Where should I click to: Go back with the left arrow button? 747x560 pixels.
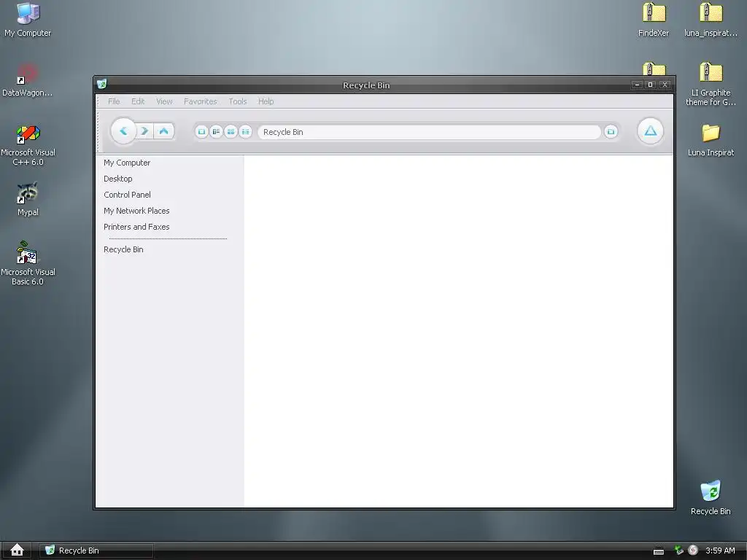(x=123, y=131)
